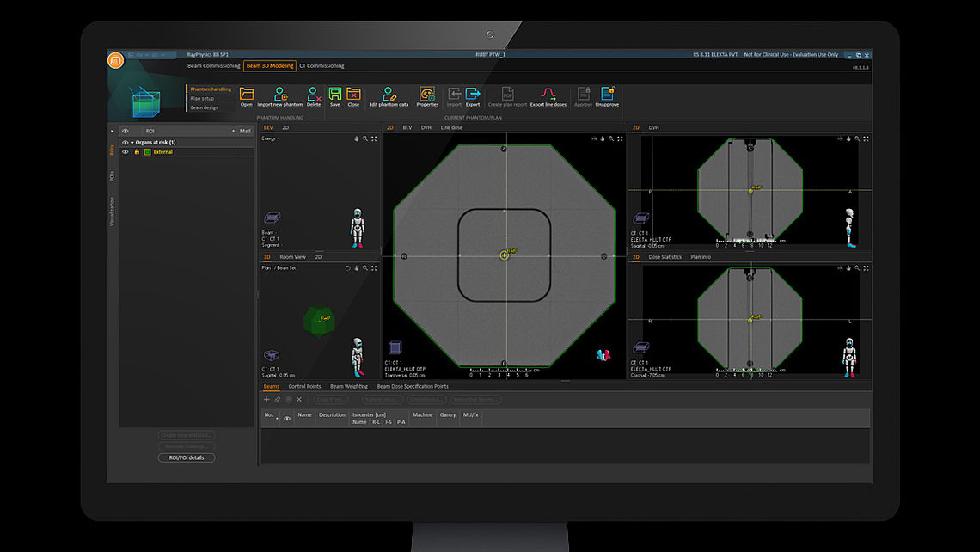Add a new beam with the plus icon
Screen dimensions: 980x552
(266, 399)
